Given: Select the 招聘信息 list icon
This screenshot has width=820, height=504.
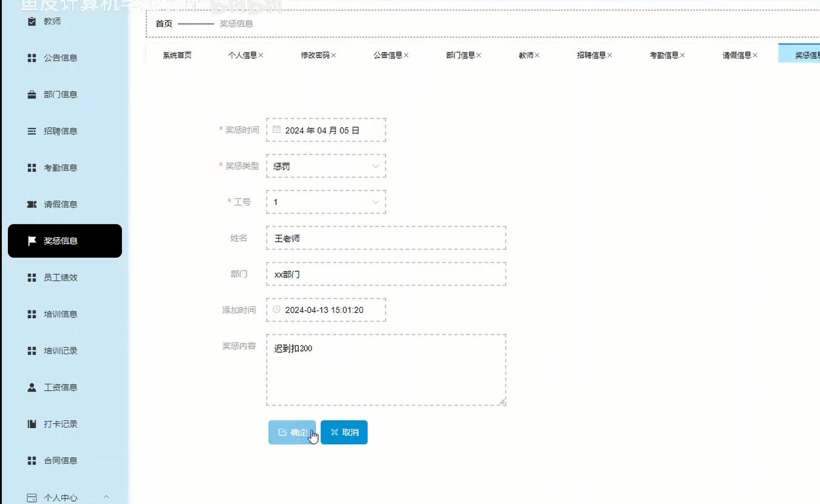Looking at the screenshot, I should [31, 130].
